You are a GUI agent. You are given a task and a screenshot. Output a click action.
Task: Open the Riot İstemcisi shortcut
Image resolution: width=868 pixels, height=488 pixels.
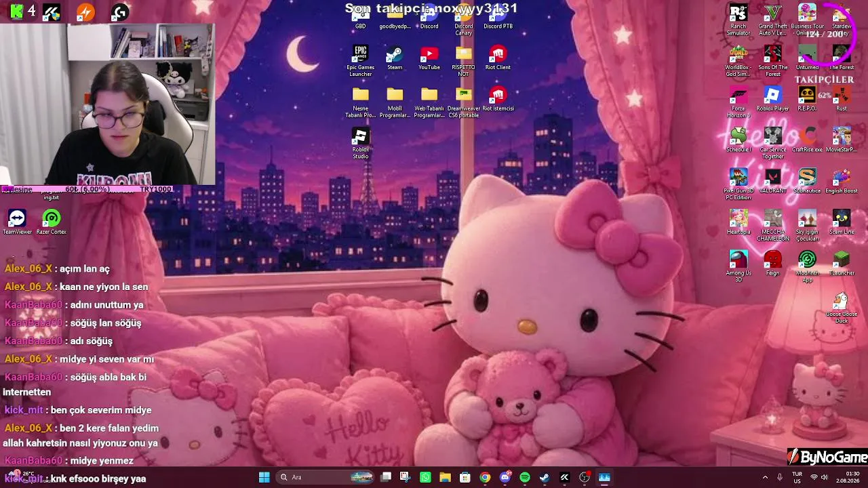498,99
